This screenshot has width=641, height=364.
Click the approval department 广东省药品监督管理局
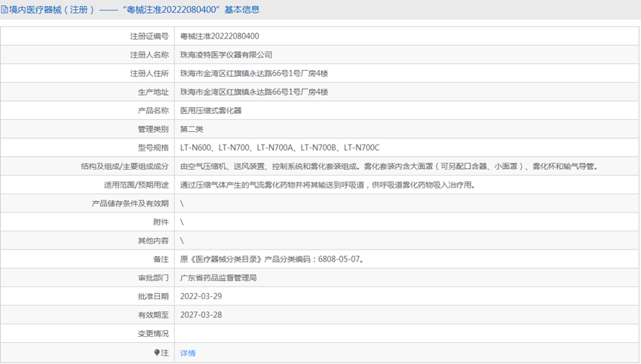pos(218,278)
